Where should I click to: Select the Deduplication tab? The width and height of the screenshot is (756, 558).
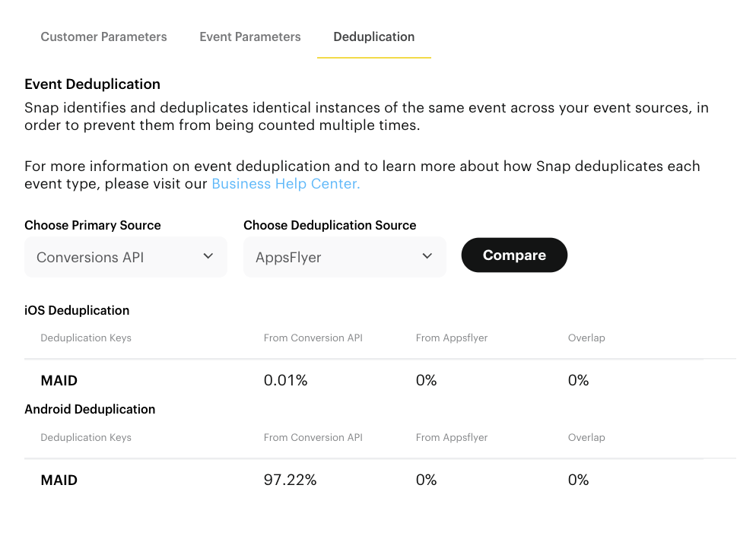point(373,36)
